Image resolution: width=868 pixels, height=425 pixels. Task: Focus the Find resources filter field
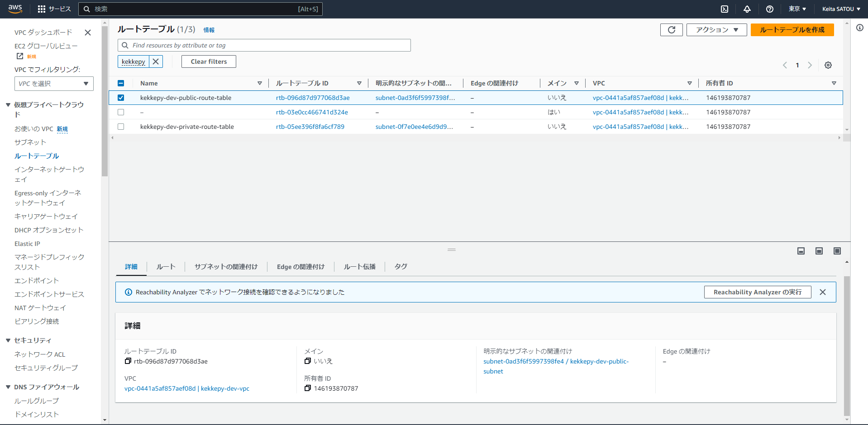tap(264, 45)
